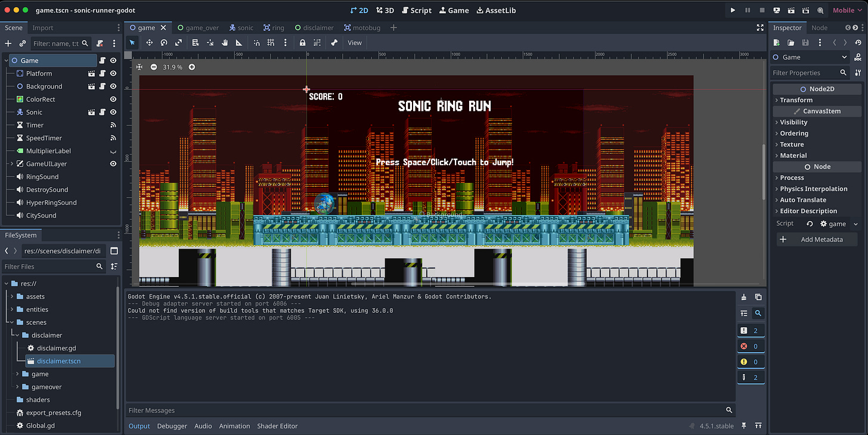Focus the Filter Messages field in Output
This screenshot has width=868, height=435.
[430, 410]
